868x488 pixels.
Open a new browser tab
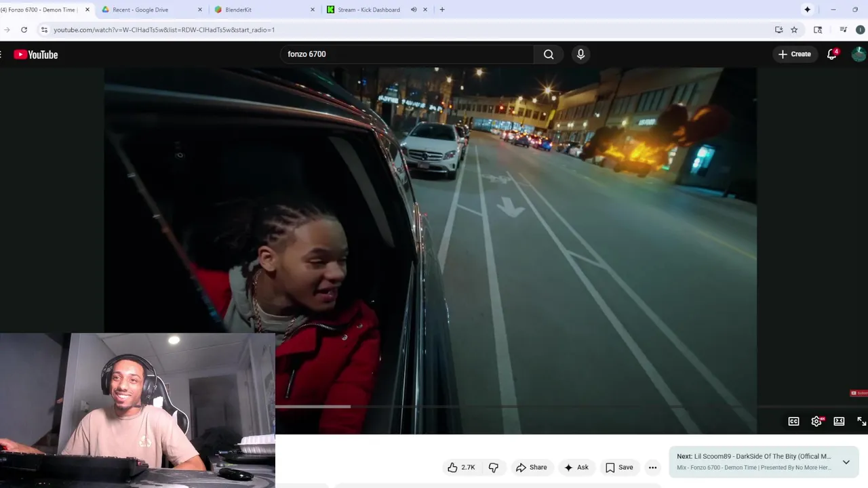442,9
